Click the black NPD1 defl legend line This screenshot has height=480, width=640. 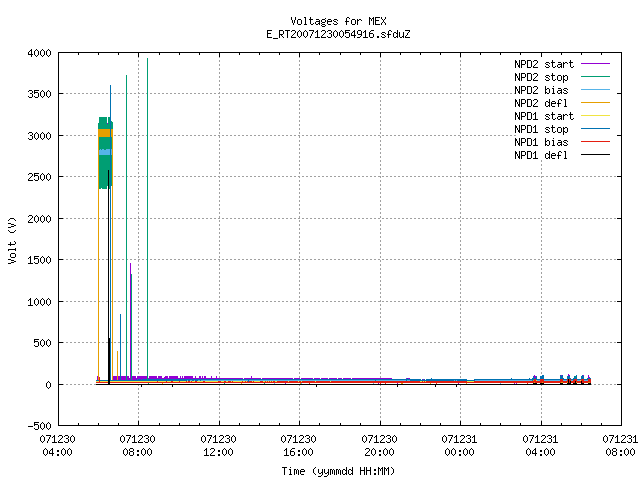pos(595,155)
